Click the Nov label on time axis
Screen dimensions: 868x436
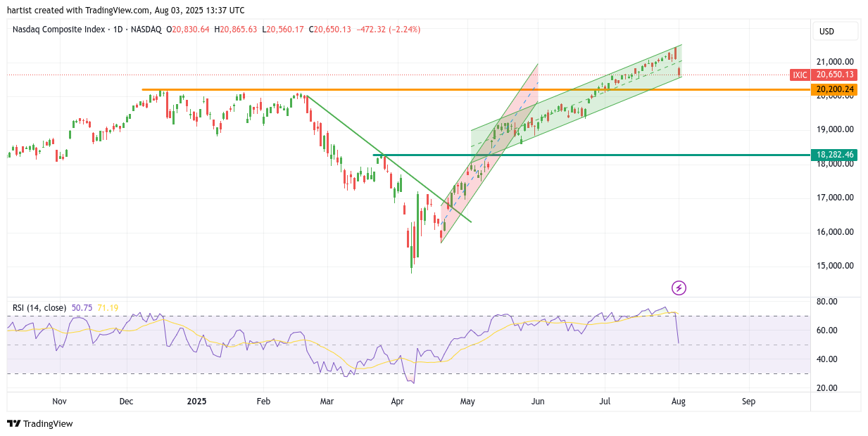[x=59, y=402]
